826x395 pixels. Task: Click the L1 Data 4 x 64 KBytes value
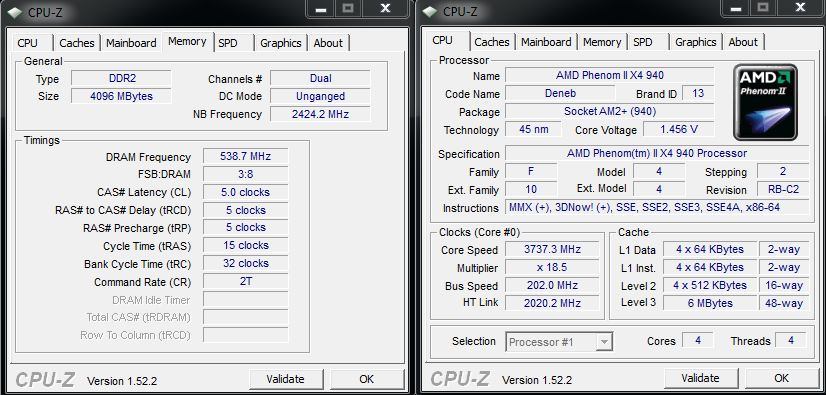tap(710, 250)
